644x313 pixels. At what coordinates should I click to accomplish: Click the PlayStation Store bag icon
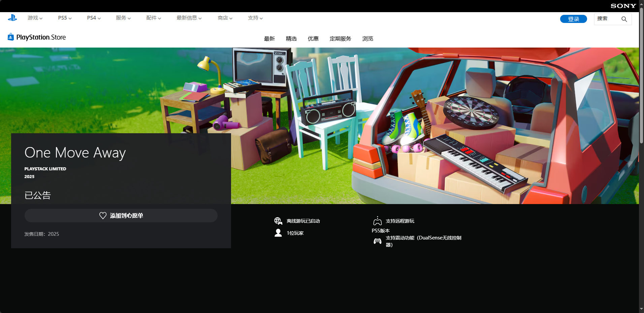pyautogui.click(x=11, y=37)
